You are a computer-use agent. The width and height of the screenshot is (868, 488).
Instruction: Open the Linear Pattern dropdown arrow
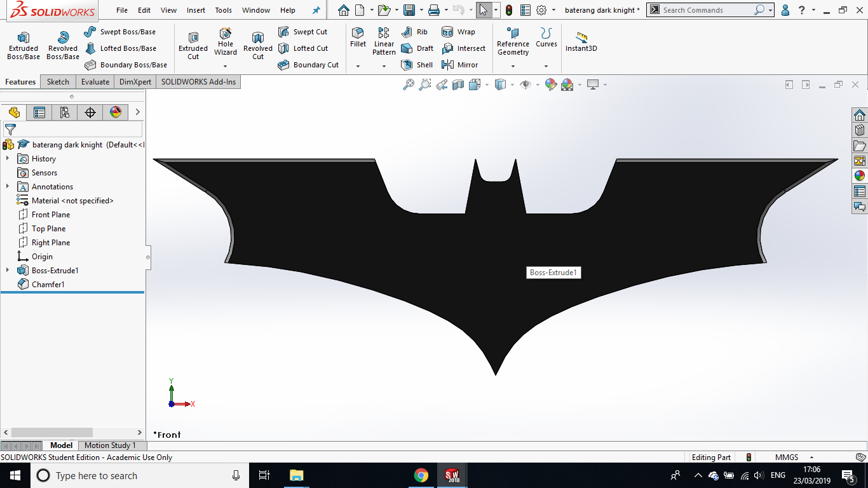coord(384,66)
